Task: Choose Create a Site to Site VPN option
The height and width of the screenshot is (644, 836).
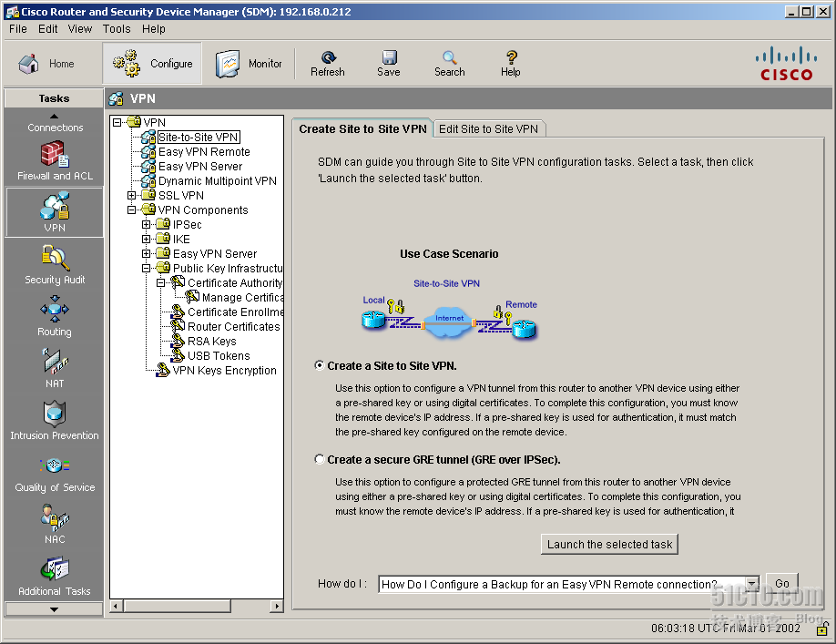Action: point(320,365)
